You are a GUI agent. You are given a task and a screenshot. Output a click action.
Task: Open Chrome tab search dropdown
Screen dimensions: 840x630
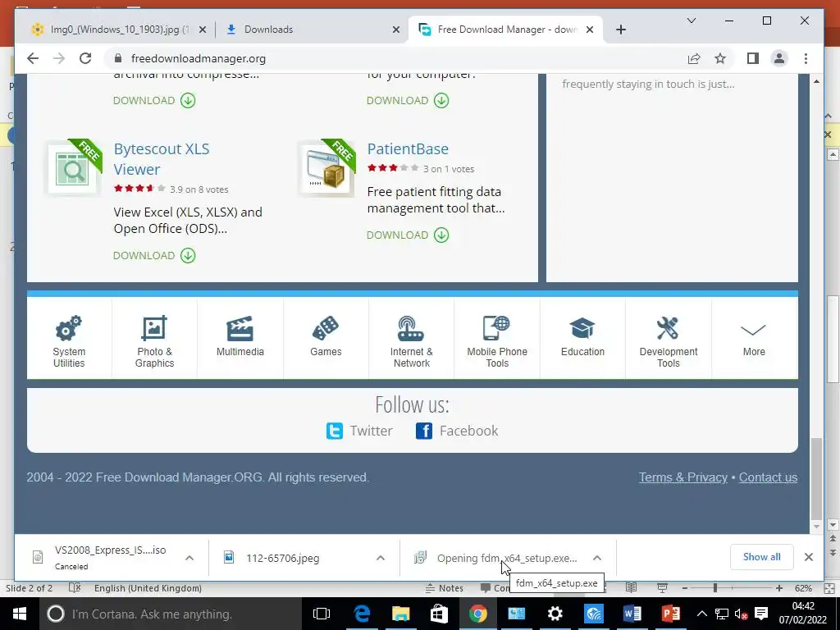[692, 21]
